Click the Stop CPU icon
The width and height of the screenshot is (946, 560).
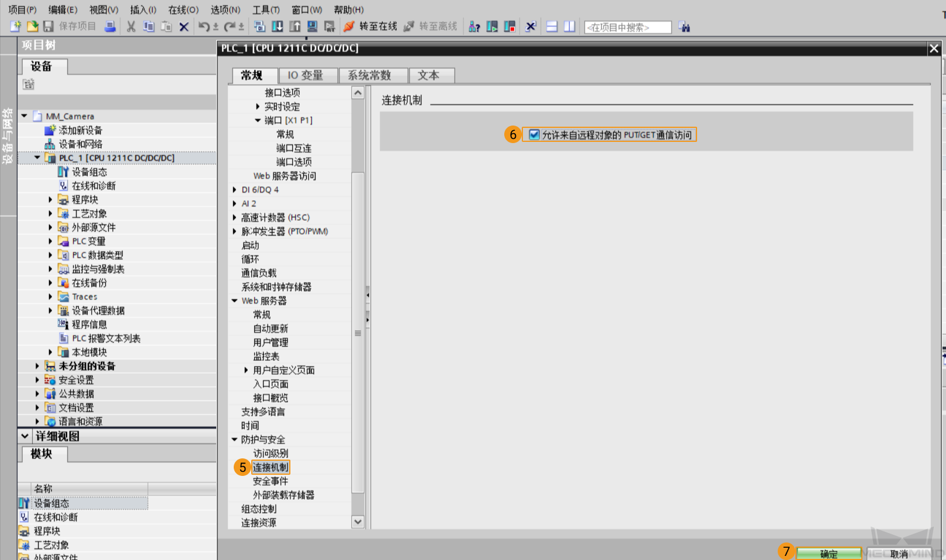[x=510, y=26]
